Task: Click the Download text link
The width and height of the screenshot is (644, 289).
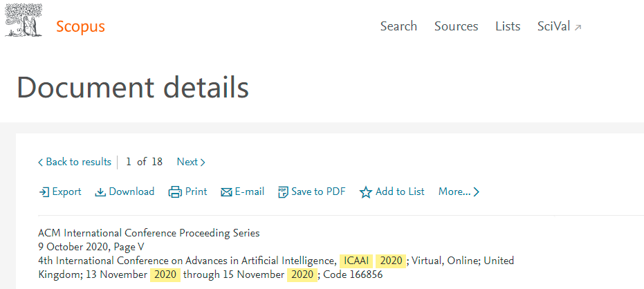Action: 132,192
